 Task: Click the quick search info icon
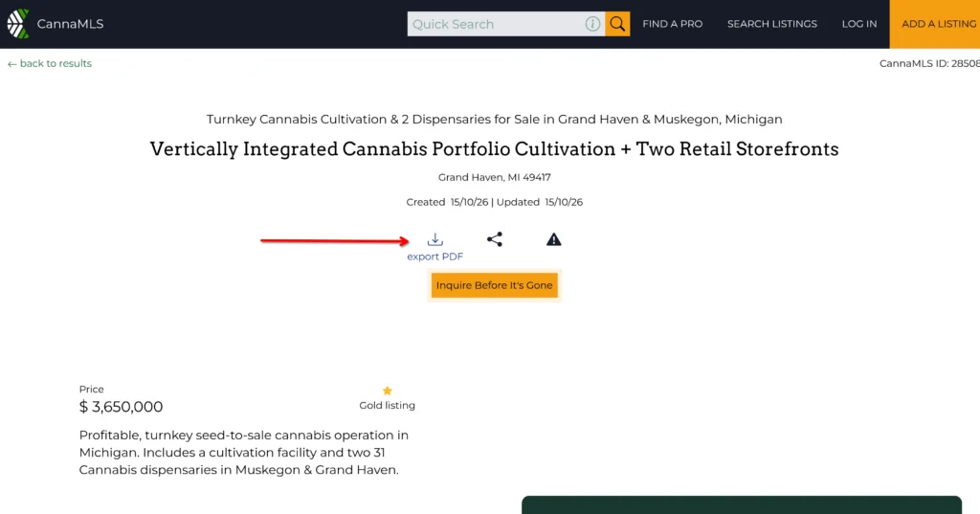592,24
